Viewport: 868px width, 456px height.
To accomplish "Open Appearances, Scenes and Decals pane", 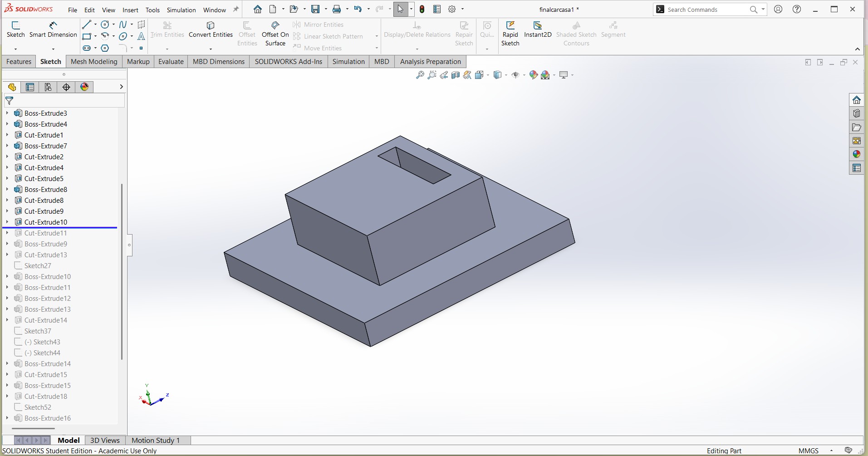I will (x=857, y=154).
